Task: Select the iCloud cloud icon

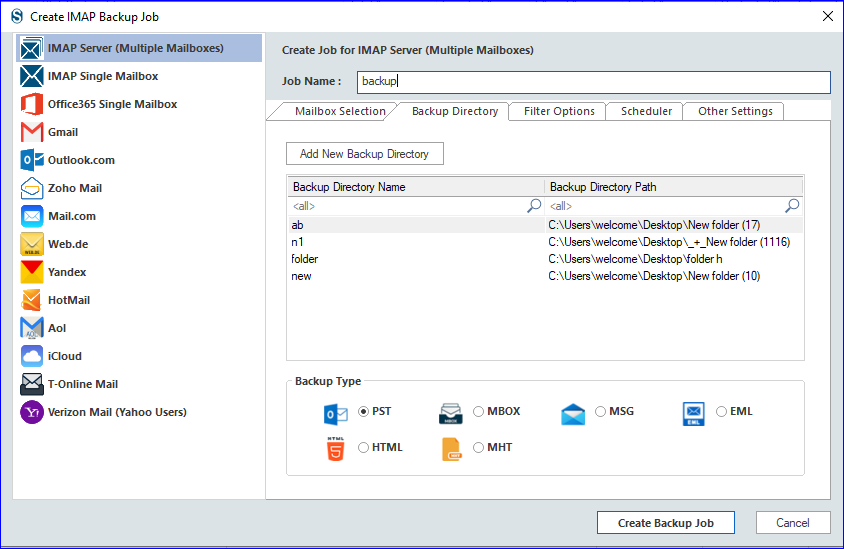Action: (31, 356)
